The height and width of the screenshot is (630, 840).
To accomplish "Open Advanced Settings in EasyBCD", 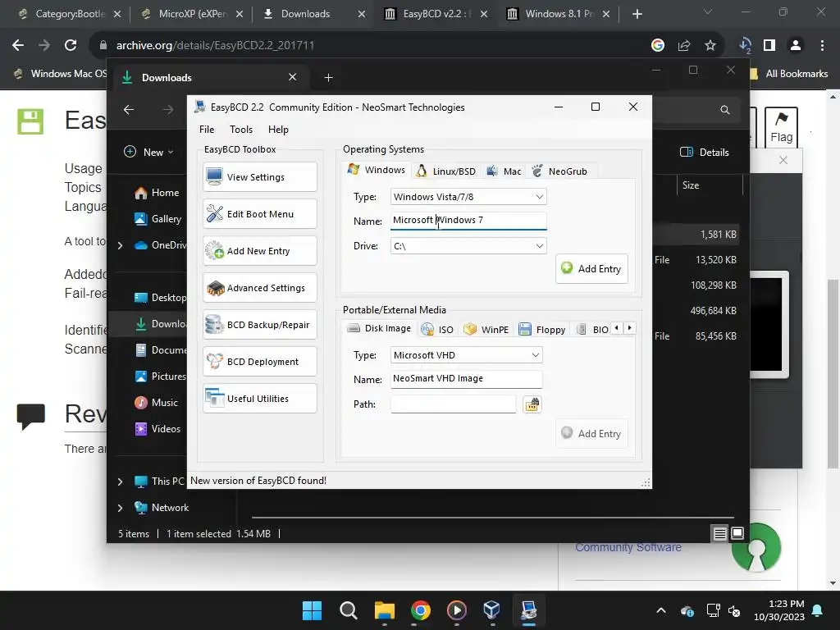I will 260,288.
